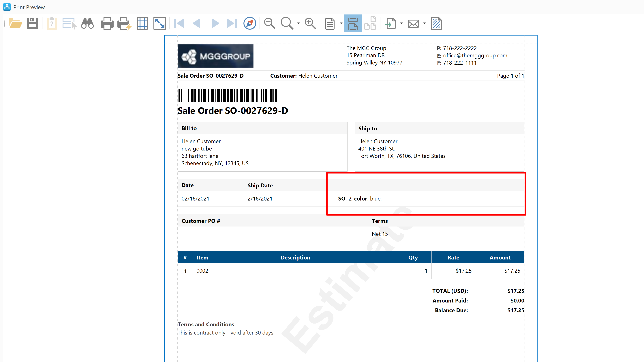Click the Open folder icon
Image resolution: width=644 pixels, height=362 pixels.
[x=15, y=24]
